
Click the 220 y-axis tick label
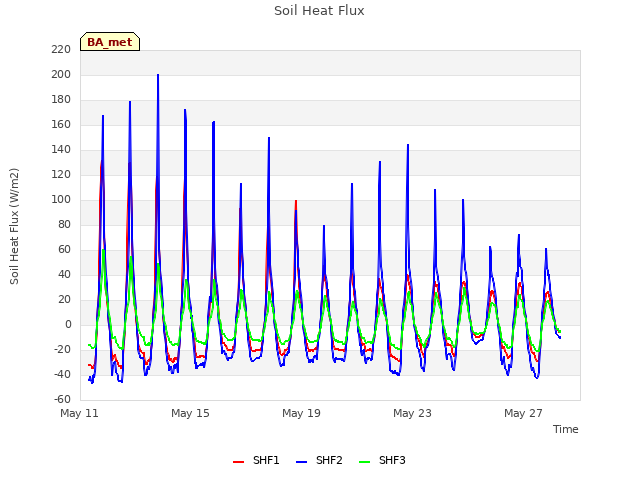click(x=61, y=50)
